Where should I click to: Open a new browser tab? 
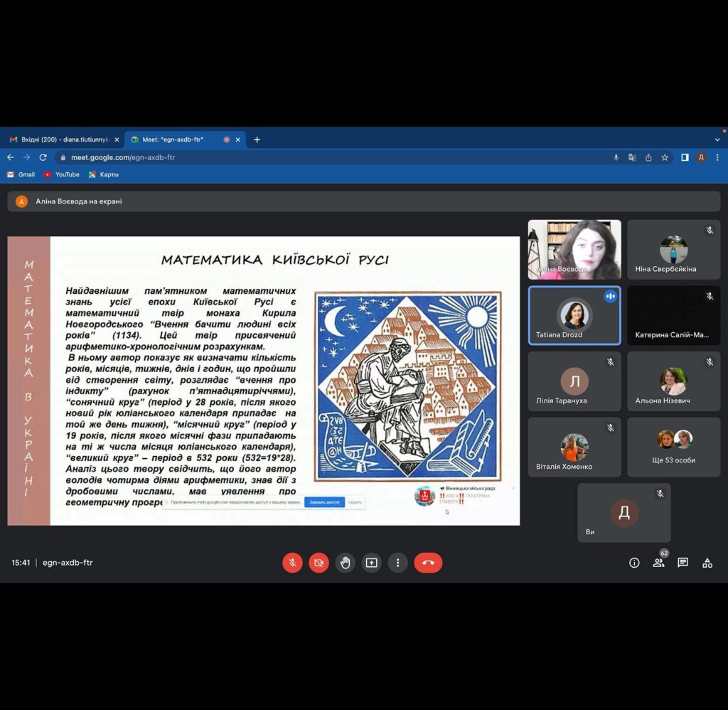coord(257,139)
